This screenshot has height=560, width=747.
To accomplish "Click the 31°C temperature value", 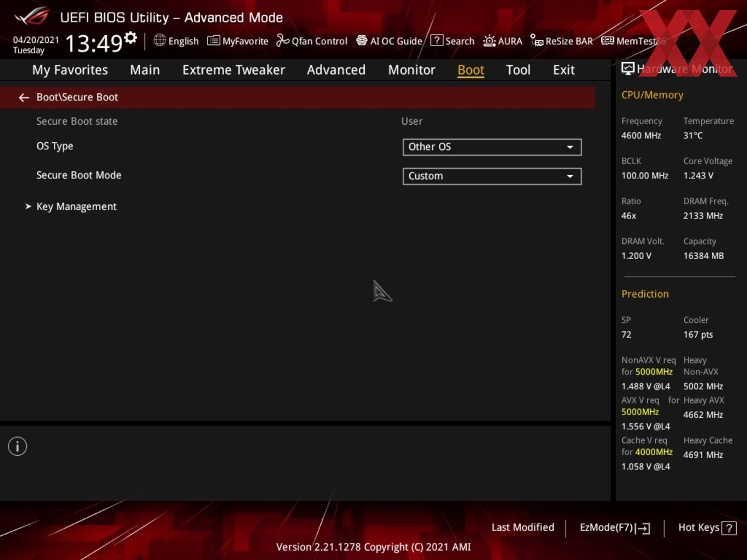I will tap(693, 136).
